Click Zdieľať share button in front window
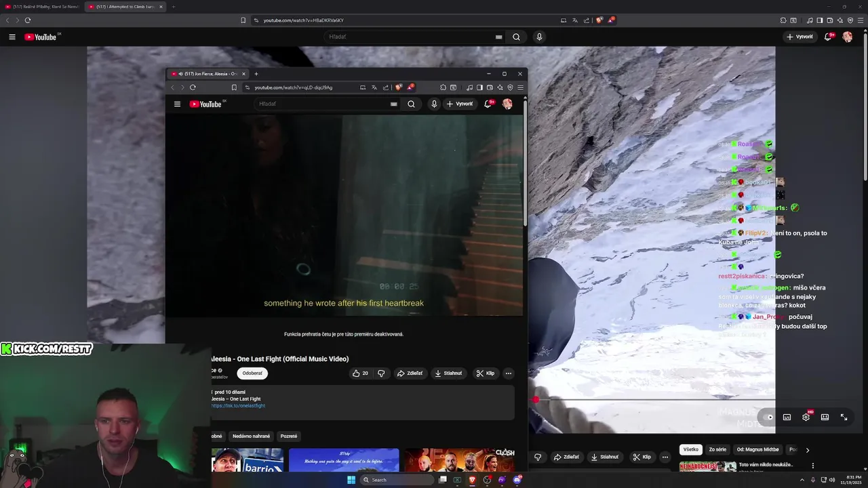868x488 pixels. click(410, 373)
